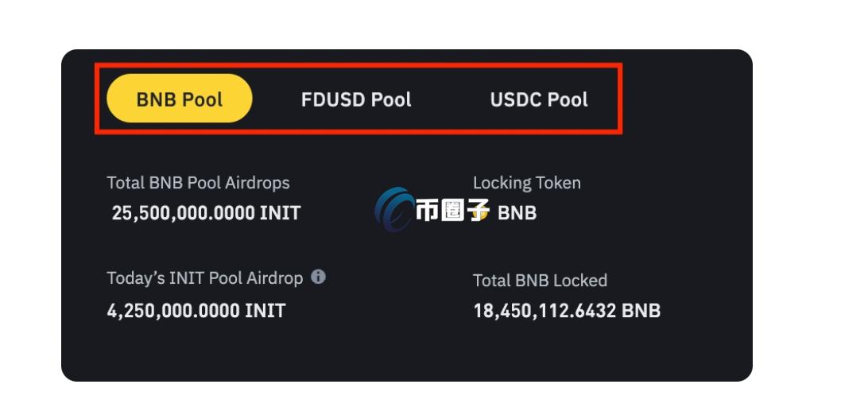Click the Total BNB Pool Airdrops label

click(x=198, y=183)
